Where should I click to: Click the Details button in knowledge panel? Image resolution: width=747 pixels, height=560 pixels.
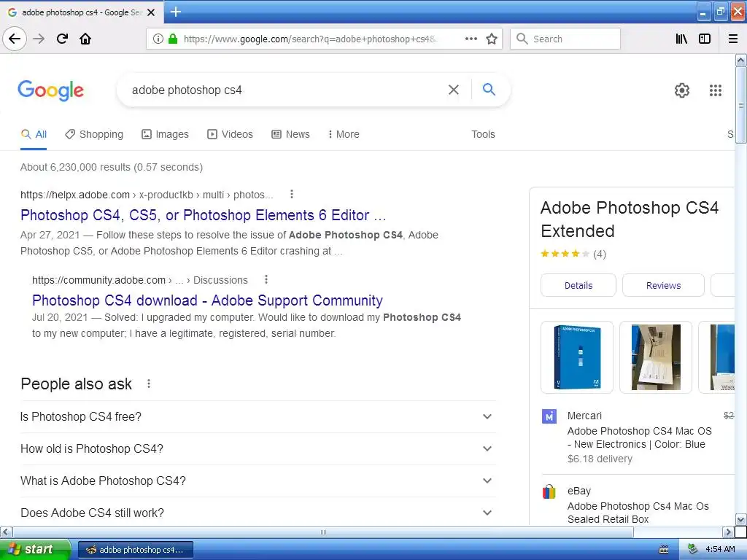tap(578, 285)
